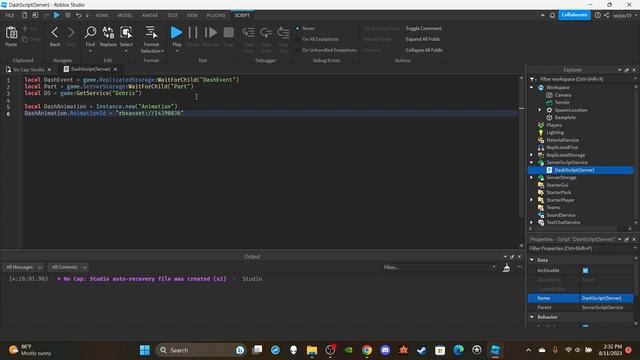
Task: Click the taskbar Search box
Action: 200,350
